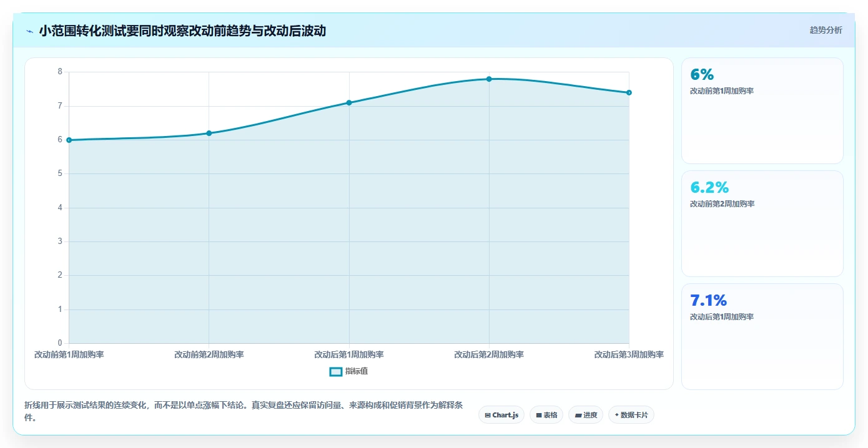Select the 改动前第2周加购率 data point on the line
This screenshot has height=448, width=868.
click(209, 133)
